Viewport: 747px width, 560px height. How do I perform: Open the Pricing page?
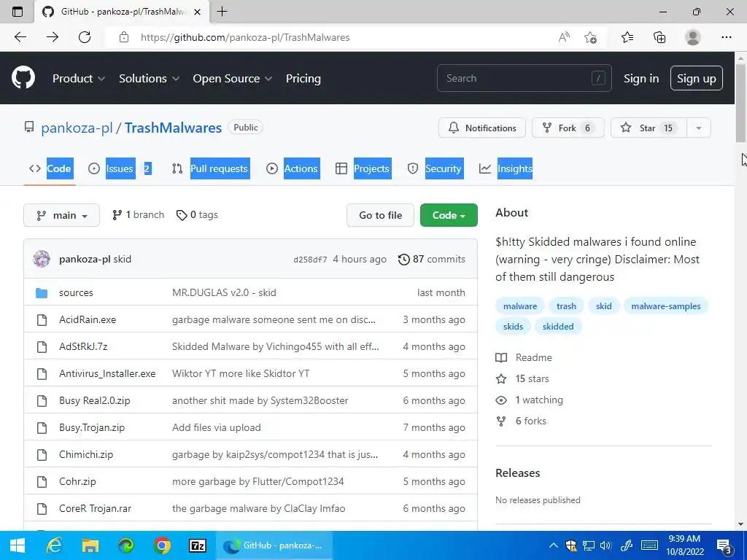click(303, 79)
